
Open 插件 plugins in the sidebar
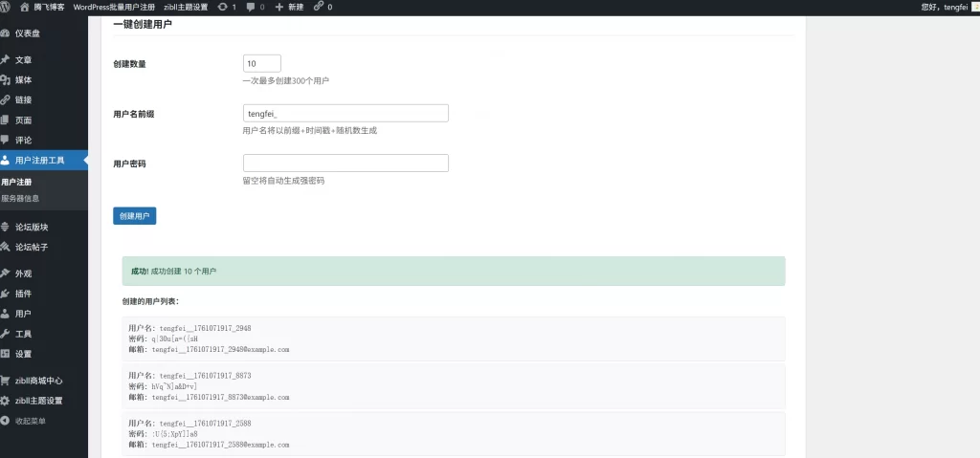tap(23, 294)
